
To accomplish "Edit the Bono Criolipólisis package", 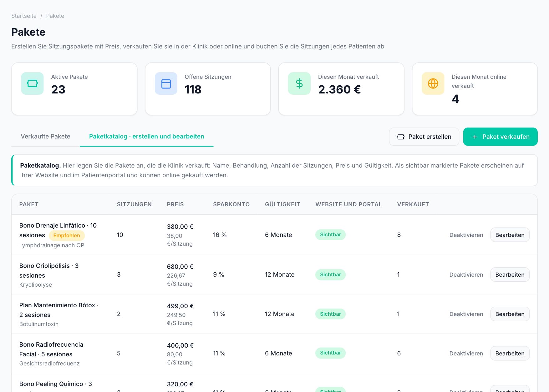I will click(x=510, y=274).
